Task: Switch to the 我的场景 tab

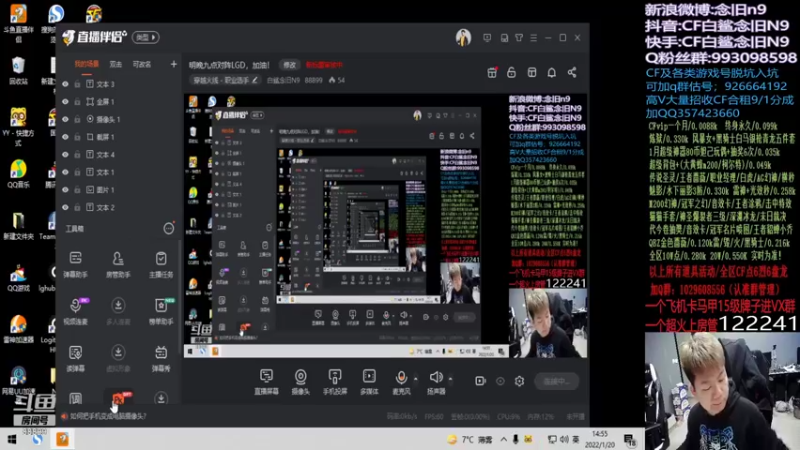Action: [x=87, y=64]
